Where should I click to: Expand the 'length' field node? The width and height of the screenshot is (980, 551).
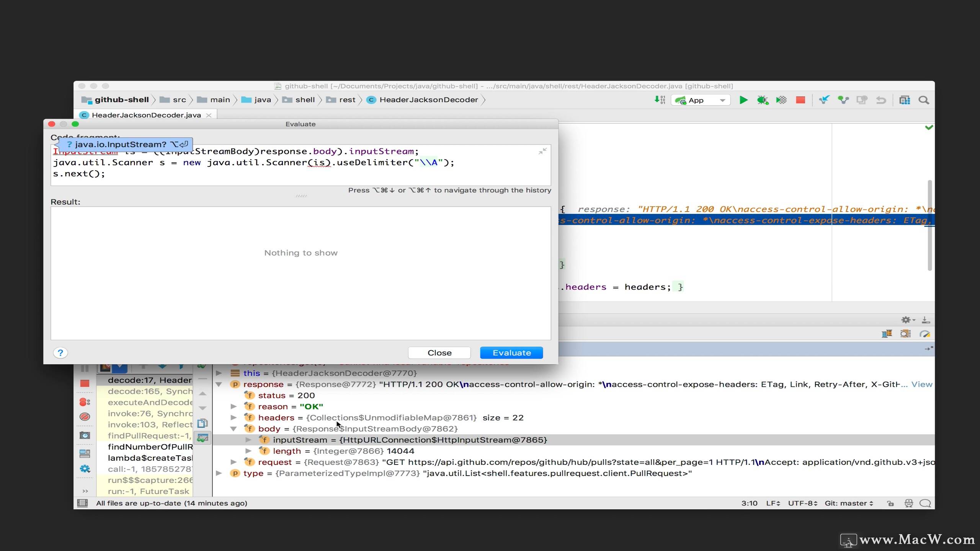coord(248,451)
